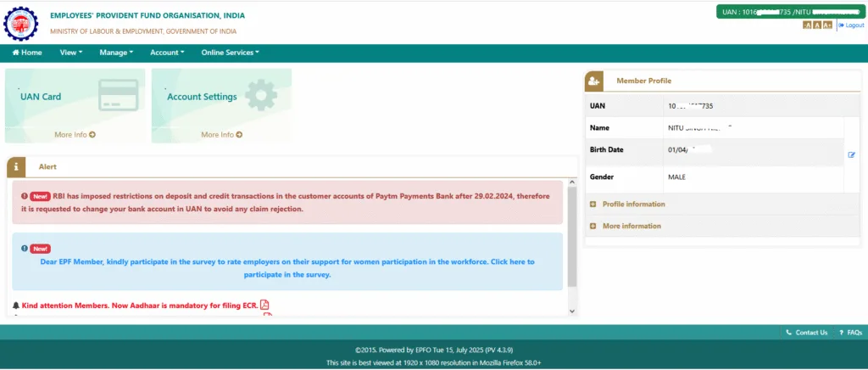Click Kind attention Members Aadhaar notice text
Viewport: 868px width, 370px height.
(140, 306)
